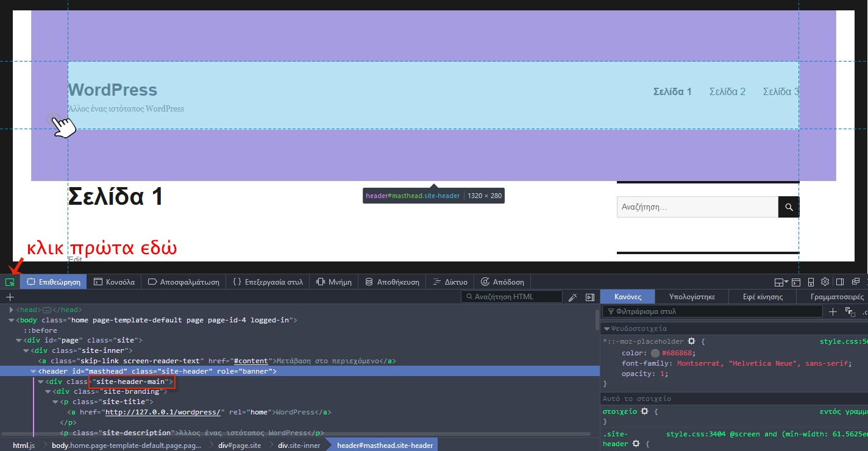
Task: Click the responsive design mode icon
Action: pyautogui.click(x=811, y=282)
